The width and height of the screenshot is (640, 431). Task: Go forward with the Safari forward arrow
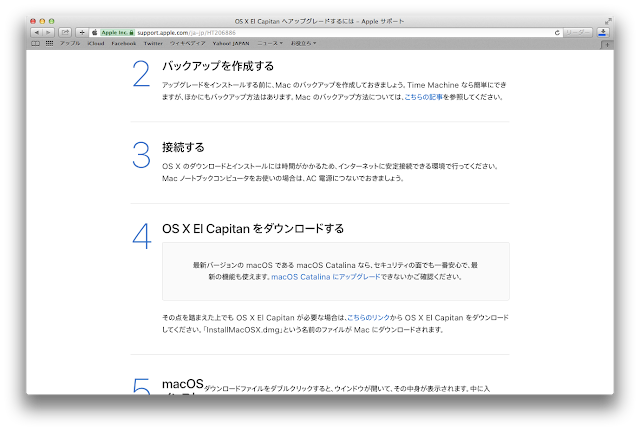click(48, 32)
